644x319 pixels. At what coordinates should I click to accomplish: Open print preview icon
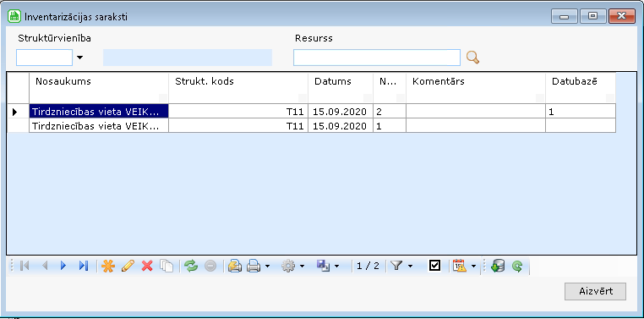(234, 267)
